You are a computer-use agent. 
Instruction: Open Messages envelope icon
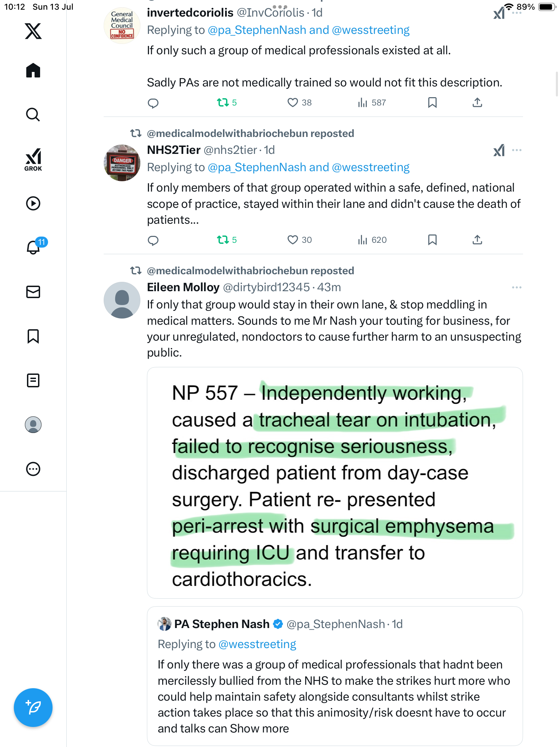[x=33, y=292]
